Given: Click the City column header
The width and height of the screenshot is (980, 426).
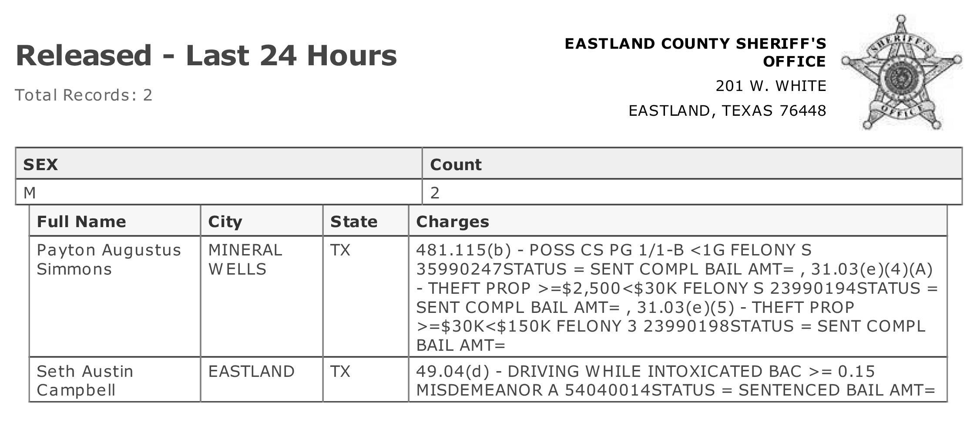Looking at the screenshot, I should [x=262, y=221].
